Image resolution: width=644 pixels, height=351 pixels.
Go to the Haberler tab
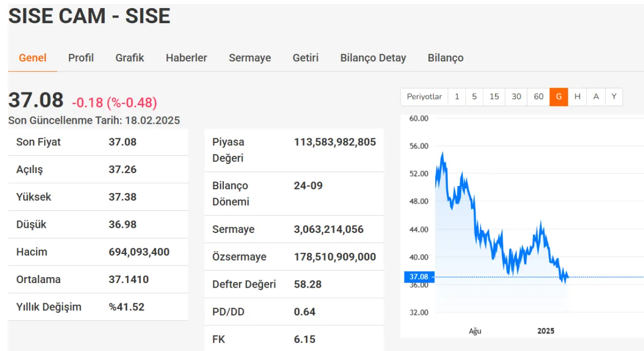[186, 58]
